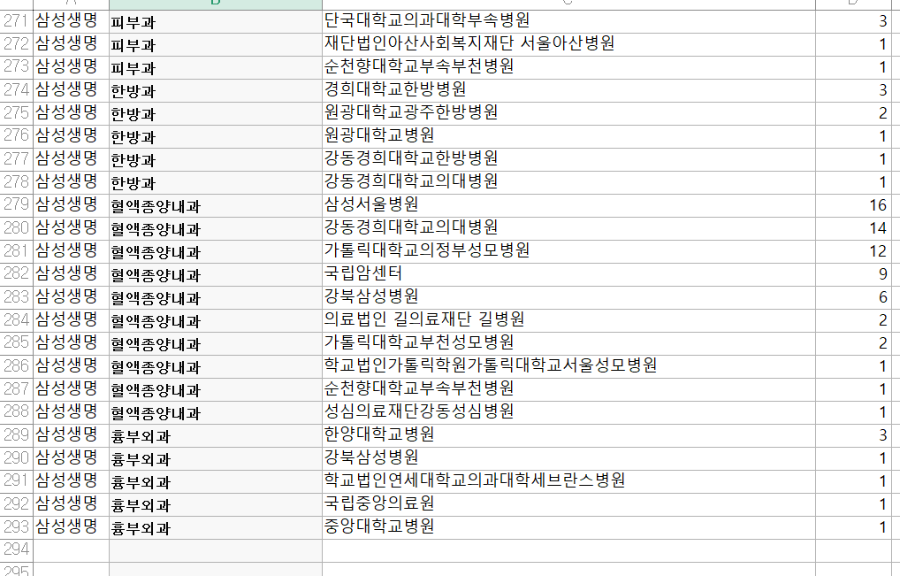
Task: Select 강동경희대학교의대병원 in row 278
Action: (x=568, y=182)
